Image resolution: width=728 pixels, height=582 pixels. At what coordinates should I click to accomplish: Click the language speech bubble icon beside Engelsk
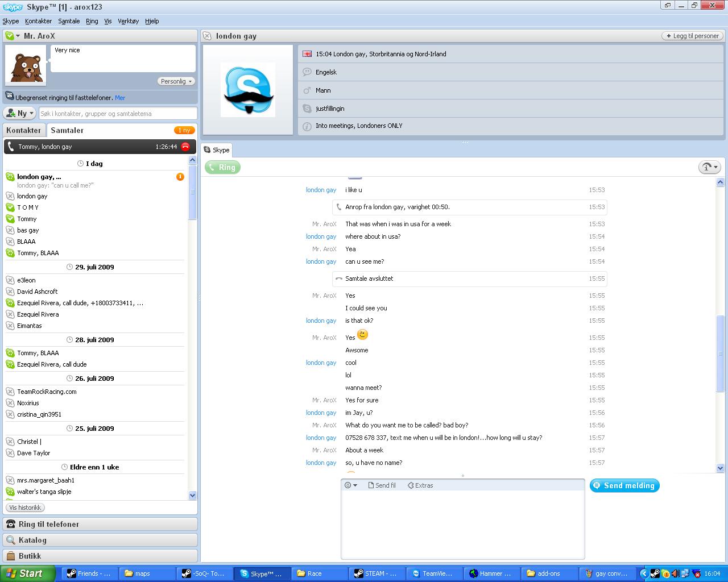[307, 72]
